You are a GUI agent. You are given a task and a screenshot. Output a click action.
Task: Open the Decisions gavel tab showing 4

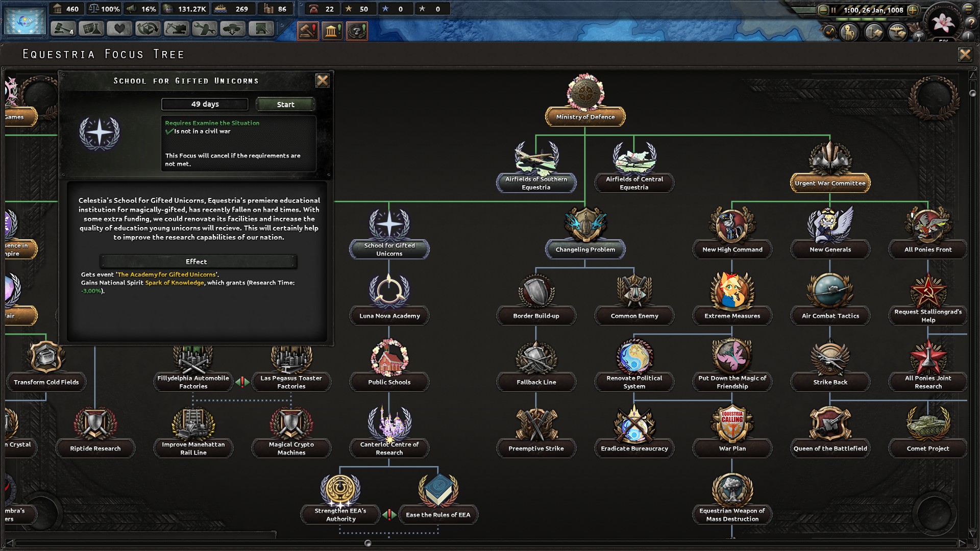(63, 29)
